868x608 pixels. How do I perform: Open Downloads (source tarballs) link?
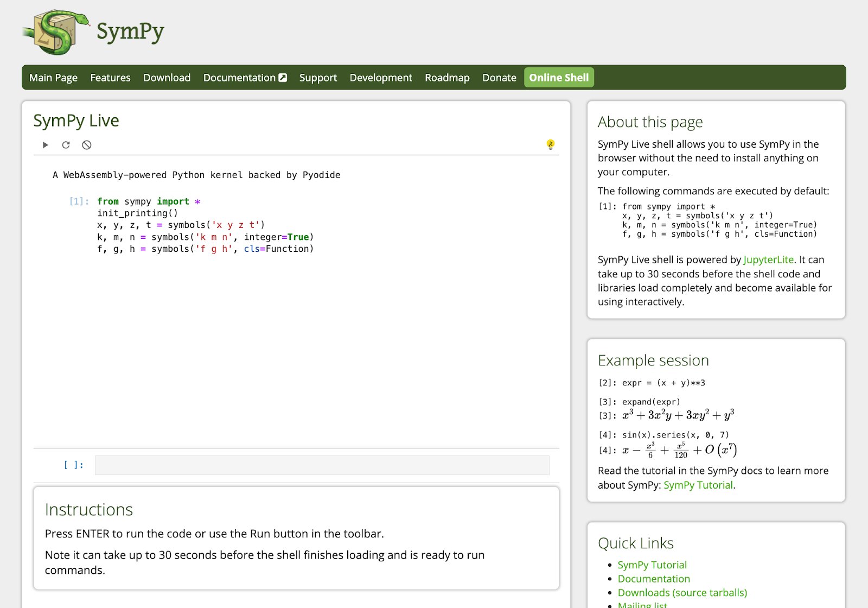[x=682, y=593]
